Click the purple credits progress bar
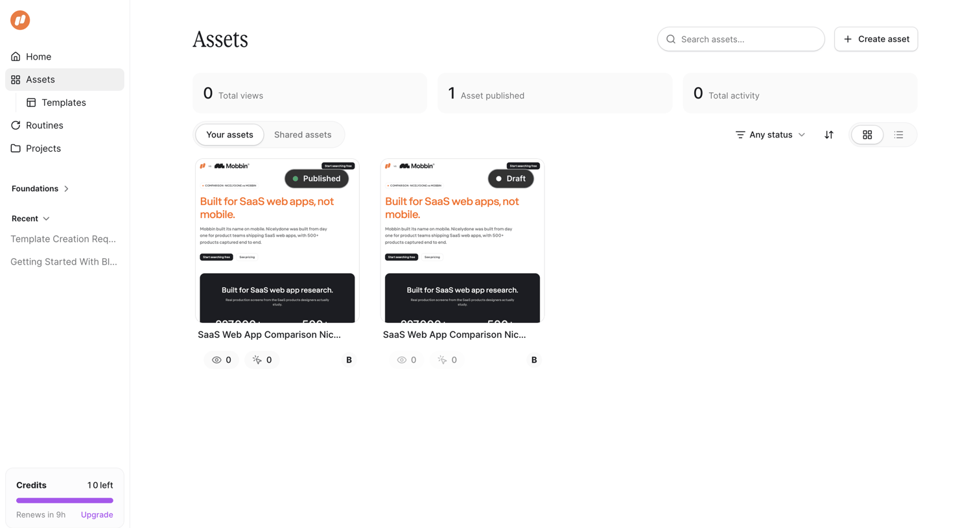 (65, 501)
